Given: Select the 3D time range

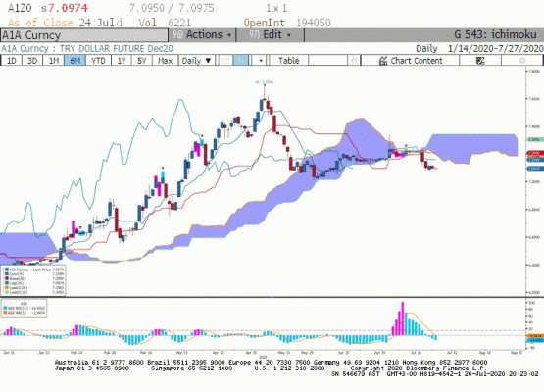Looking at the screenshot, I should coord(32,61).
